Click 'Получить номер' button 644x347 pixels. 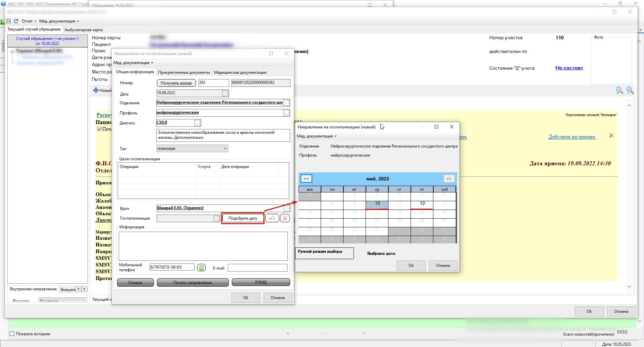click(176, 83)
